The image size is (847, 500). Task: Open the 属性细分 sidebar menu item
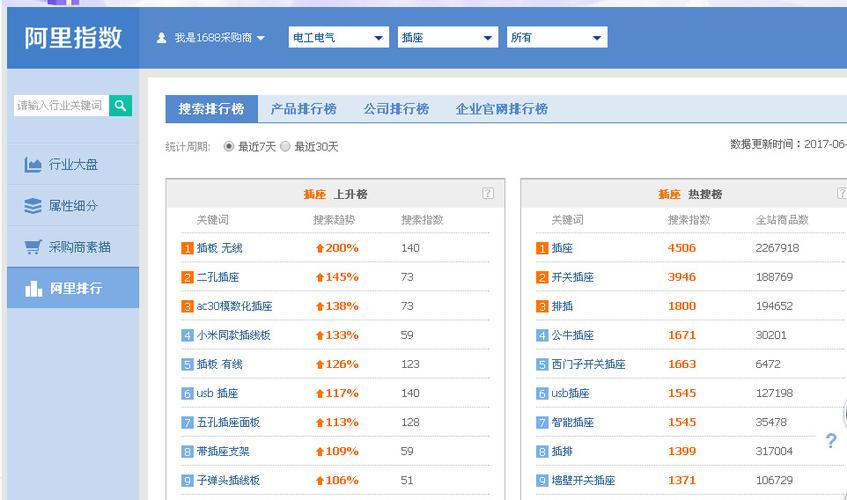point(73,206)
